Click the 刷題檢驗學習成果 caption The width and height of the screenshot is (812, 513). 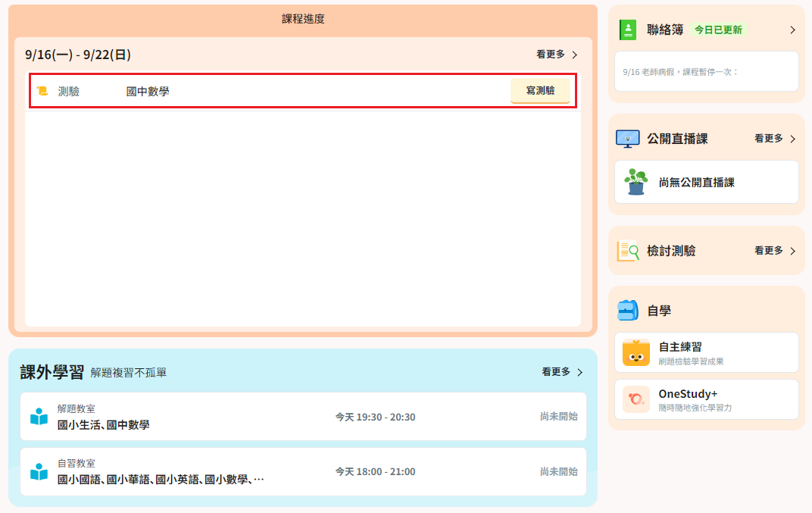[691, 361]
